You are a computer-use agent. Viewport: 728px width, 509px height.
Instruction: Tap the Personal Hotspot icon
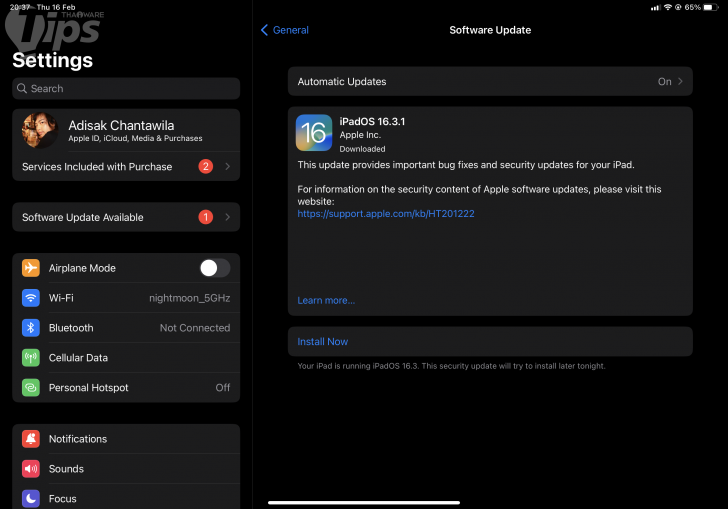[31, 387]
